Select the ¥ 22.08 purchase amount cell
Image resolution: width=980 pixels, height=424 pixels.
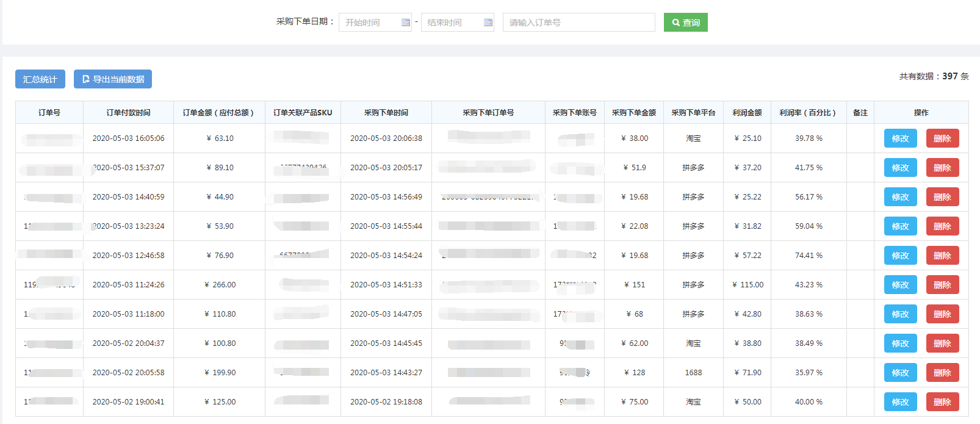634,226
